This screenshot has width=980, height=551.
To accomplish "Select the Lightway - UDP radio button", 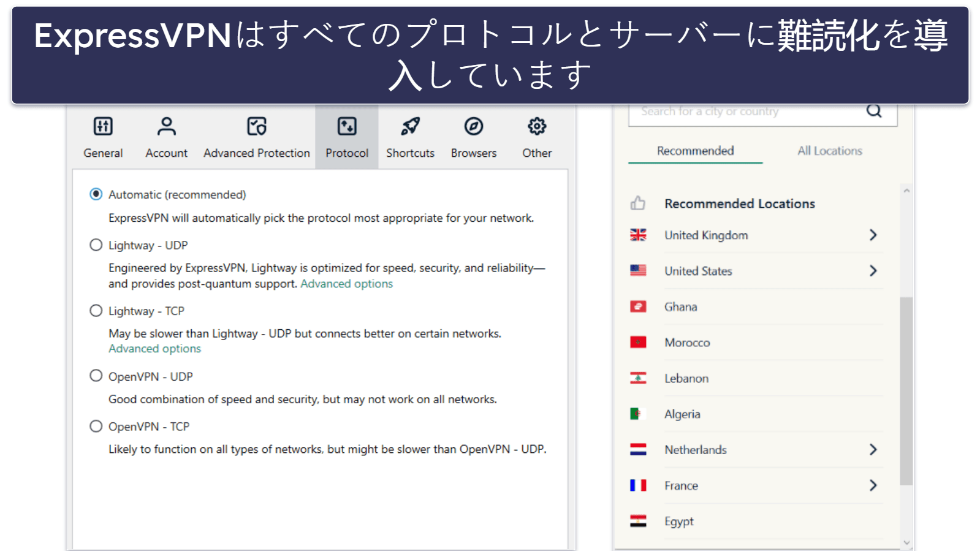I will pyautogui.click(x=96, y=245).
